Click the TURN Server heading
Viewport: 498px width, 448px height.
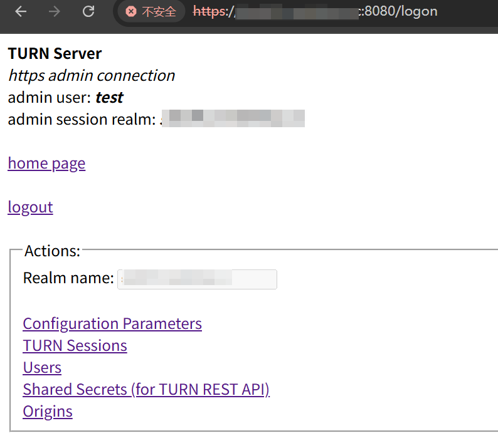point(55,54)
